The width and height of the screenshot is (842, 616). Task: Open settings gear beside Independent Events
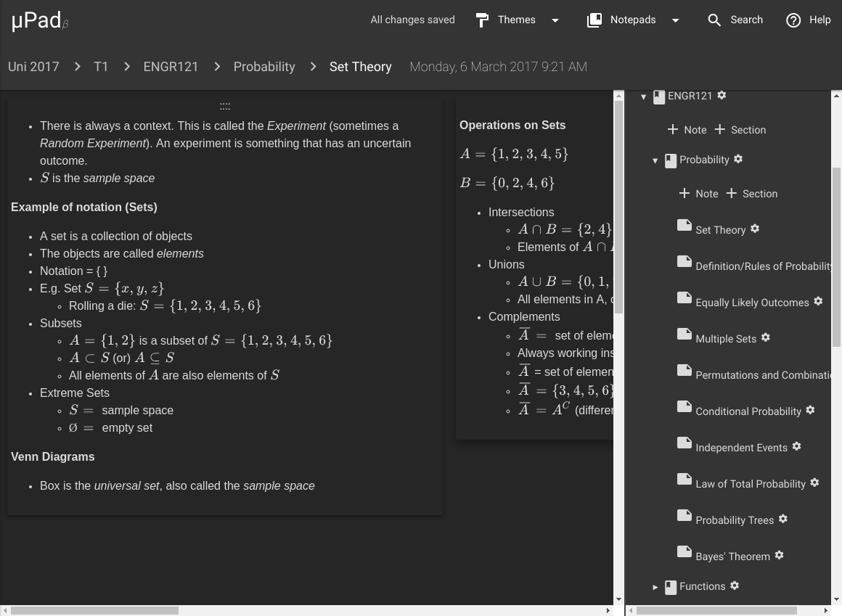point(797,446)
